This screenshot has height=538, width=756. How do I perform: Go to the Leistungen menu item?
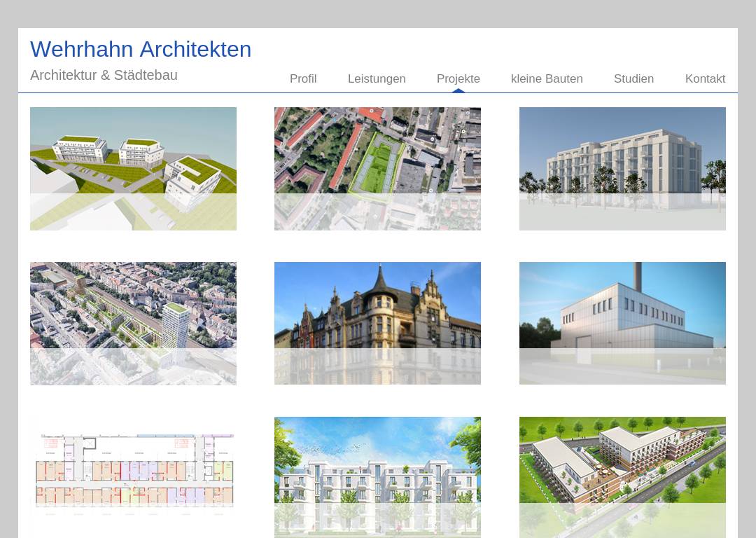coord(377,78)
